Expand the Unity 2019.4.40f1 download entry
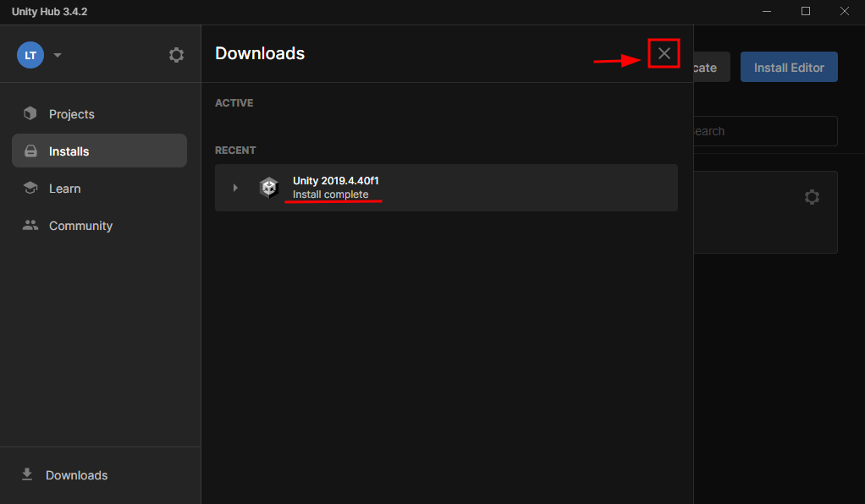Viewport: 865px width, 504px height. pyautogui.click(x=235, y=188)
